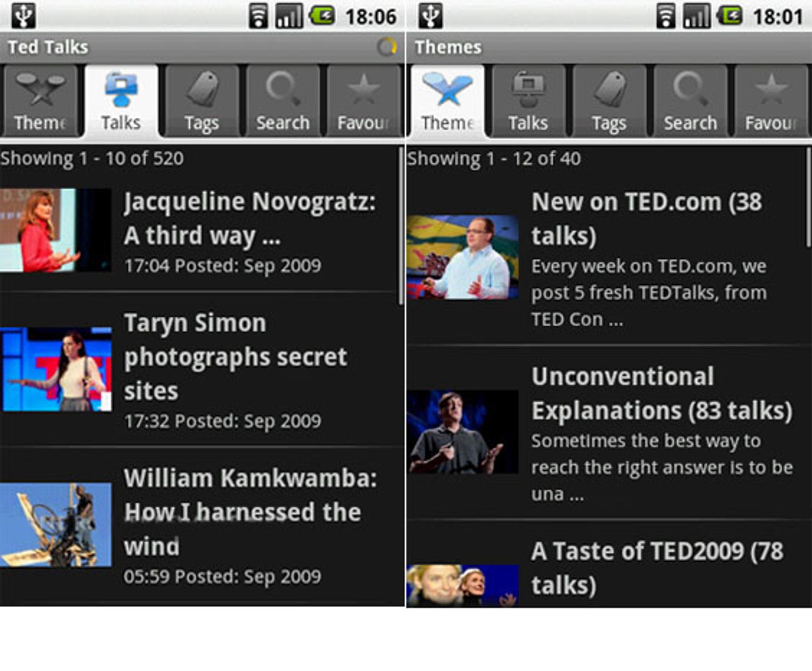Open 'William Kamkwamba: How I harnessed the wind'

click(x=251, y=512)
